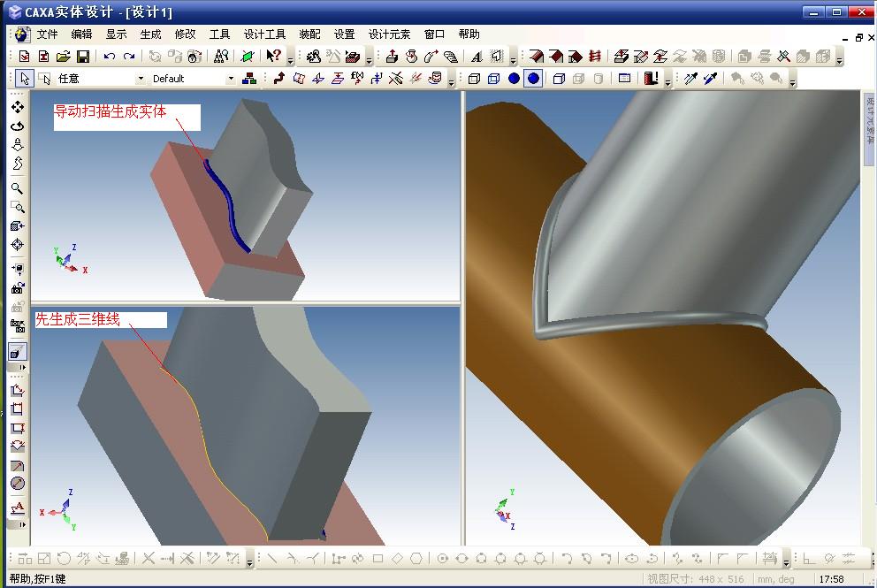Image resolution: width=877 pixels, height=588 pixels.
Task: Click the camera tool in left toolbar
Action: pyautogui.click(x=18, y=288)
